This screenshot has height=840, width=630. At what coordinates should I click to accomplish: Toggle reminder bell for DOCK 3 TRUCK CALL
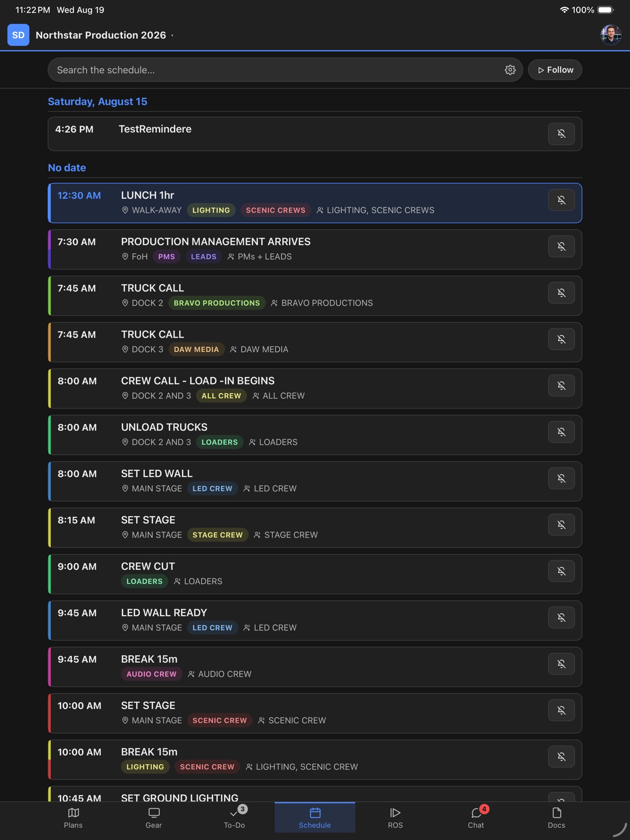(x=561, y=339)
